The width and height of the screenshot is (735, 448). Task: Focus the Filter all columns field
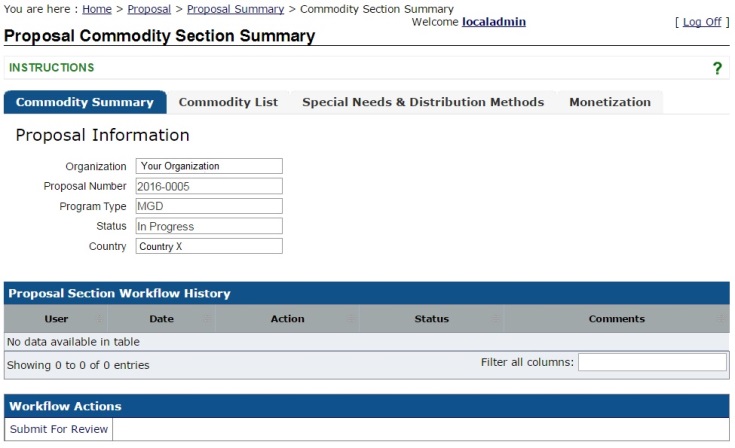(x=652, y=362)
